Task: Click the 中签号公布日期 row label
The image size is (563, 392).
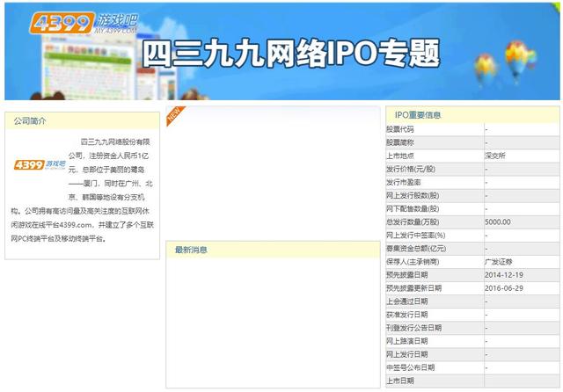Action: point(411,368)
